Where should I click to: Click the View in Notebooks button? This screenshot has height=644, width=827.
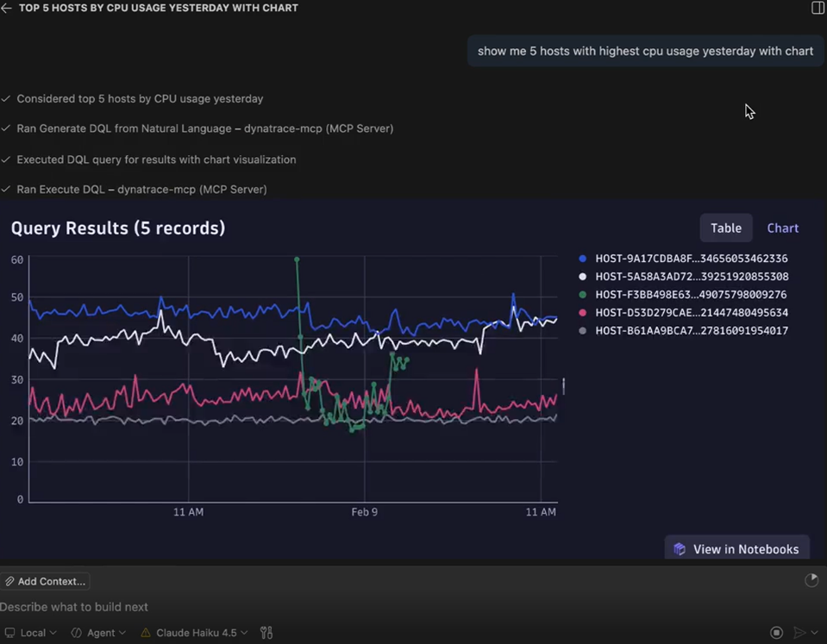pyautogui.click(x=737, y=549)
